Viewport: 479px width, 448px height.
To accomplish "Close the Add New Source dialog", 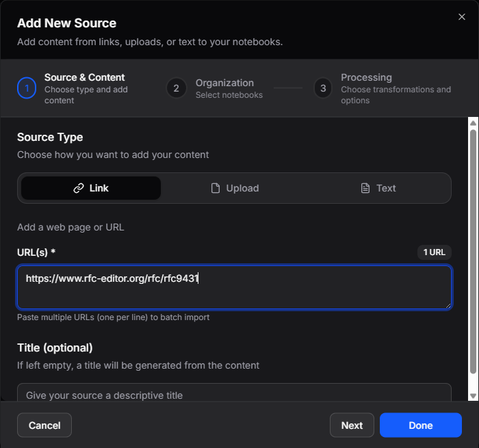I will tap(462, 17).
